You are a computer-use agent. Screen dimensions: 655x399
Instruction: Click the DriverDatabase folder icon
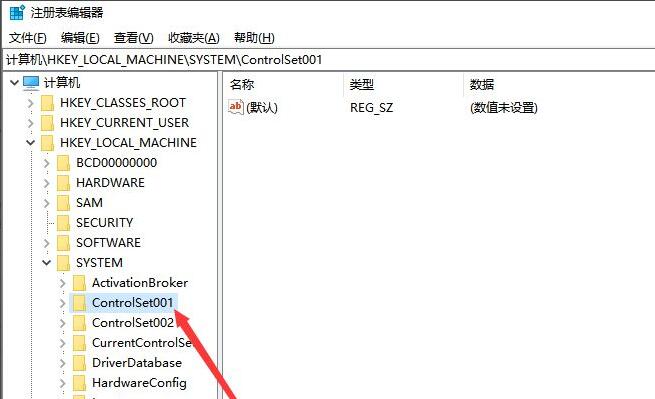click(x=79, y=363)
